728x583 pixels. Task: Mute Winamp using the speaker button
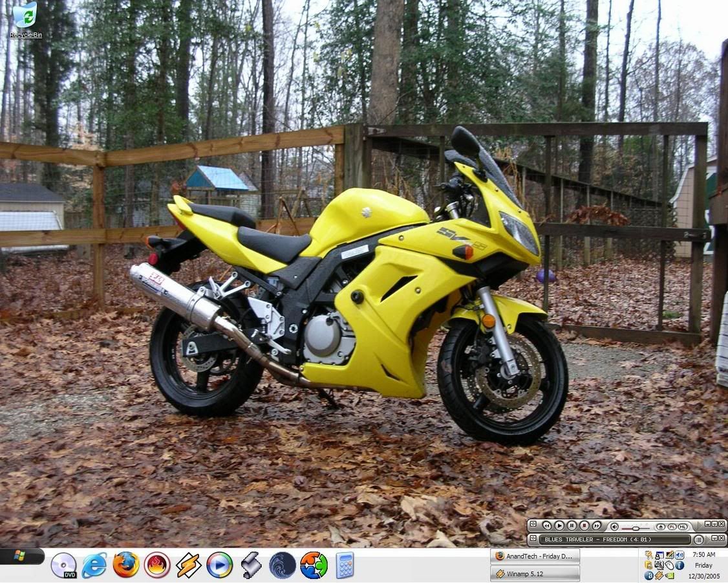tap(614, 526)
